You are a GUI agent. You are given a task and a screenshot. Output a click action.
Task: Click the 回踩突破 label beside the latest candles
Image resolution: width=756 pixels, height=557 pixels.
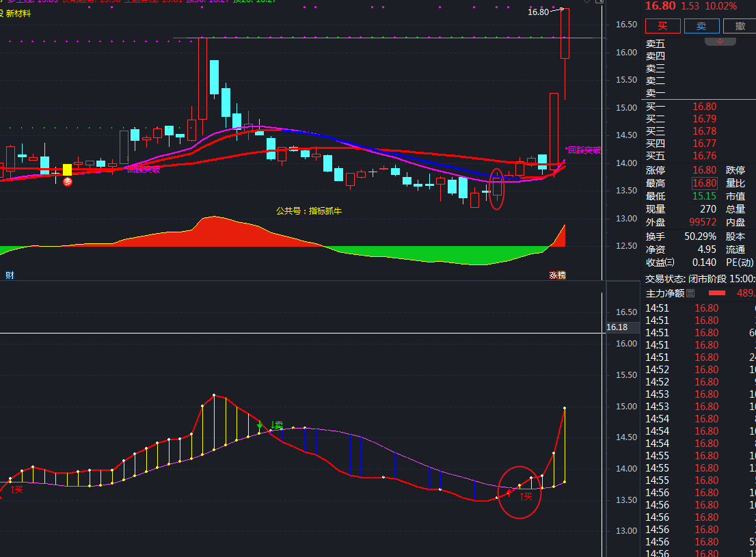click(583, 150)
